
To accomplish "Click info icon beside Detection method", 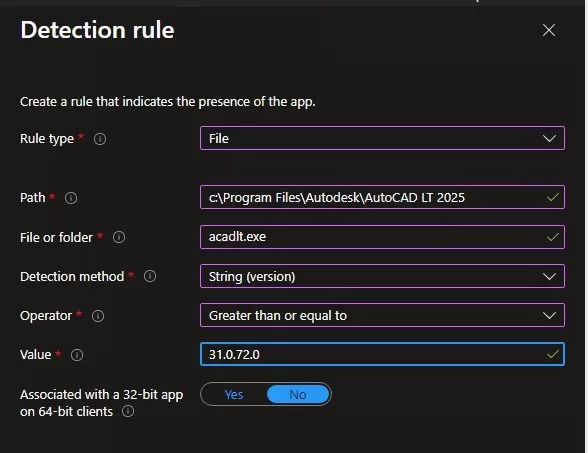I will (x=150, y=276).
